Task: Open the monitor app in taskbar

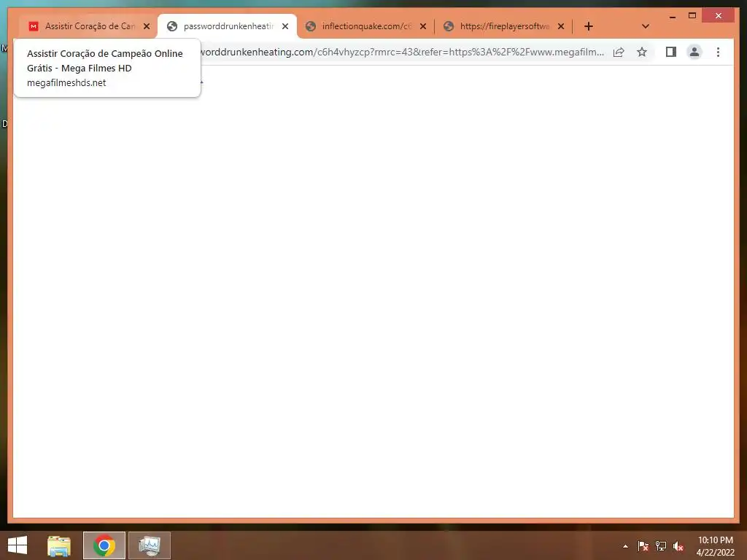Action: 150,545
